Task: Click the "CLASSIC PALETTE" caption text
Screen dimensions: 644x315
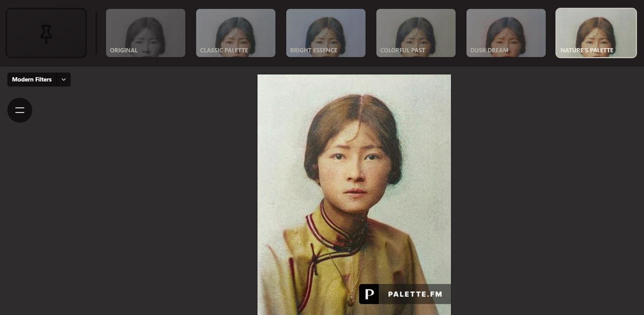Action: coord(224,50)
